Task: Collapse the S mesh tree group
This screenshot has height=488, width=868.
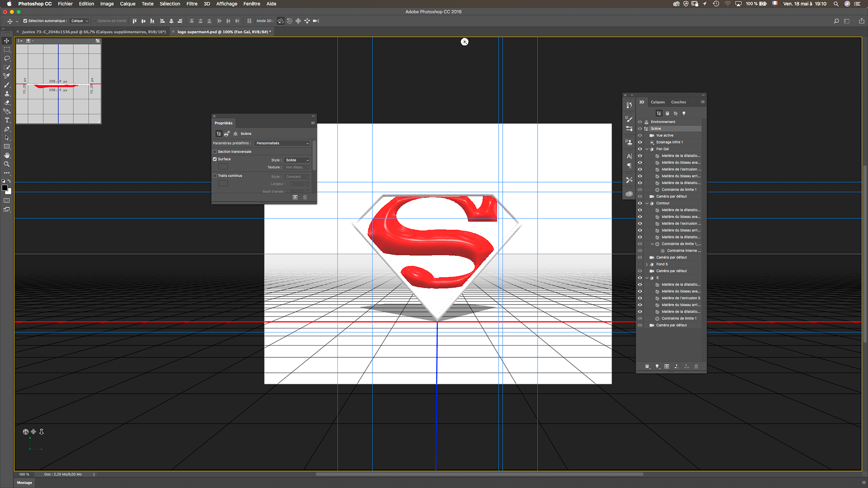Action: point(647,278)
